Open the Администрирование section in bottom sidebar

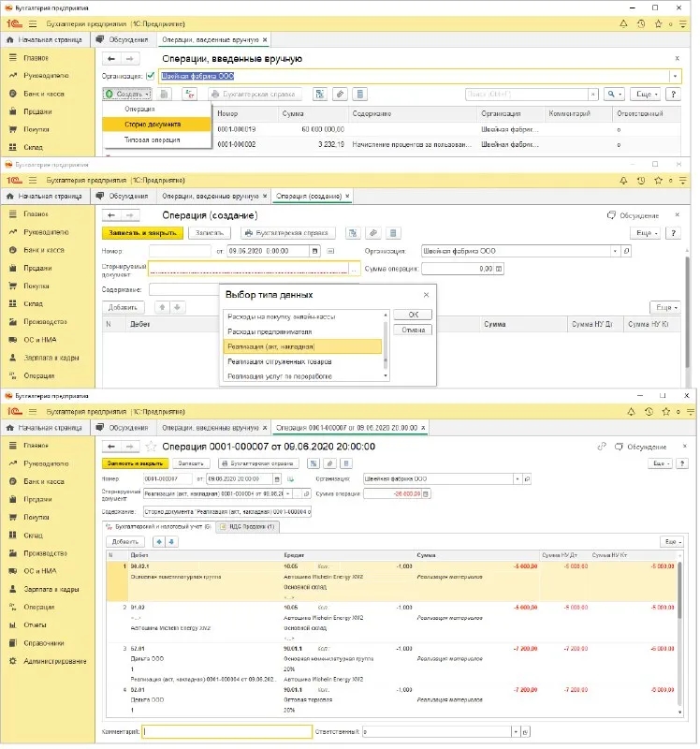coord(56,661)
